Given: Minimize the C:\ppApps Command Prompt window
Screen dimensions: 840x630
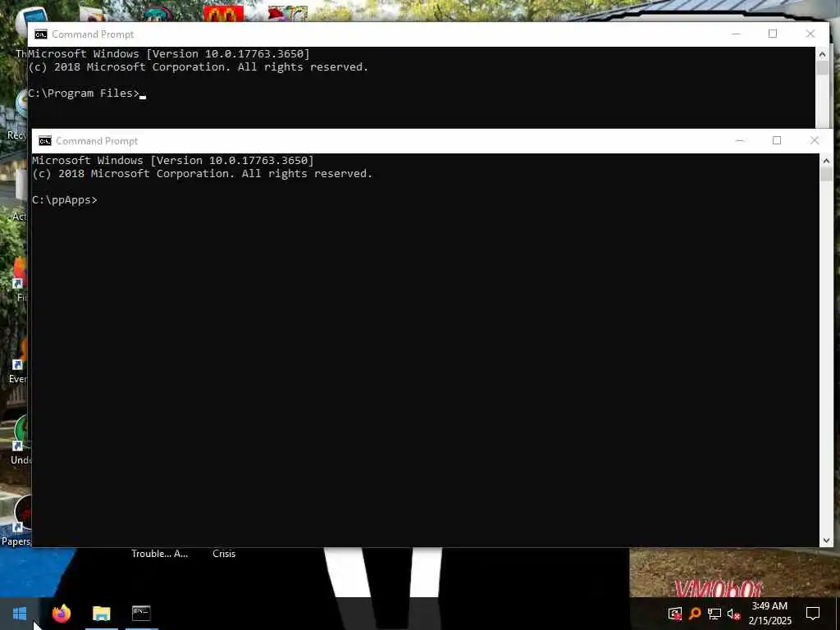Looking at the screenshot, I should pos(740,140).
